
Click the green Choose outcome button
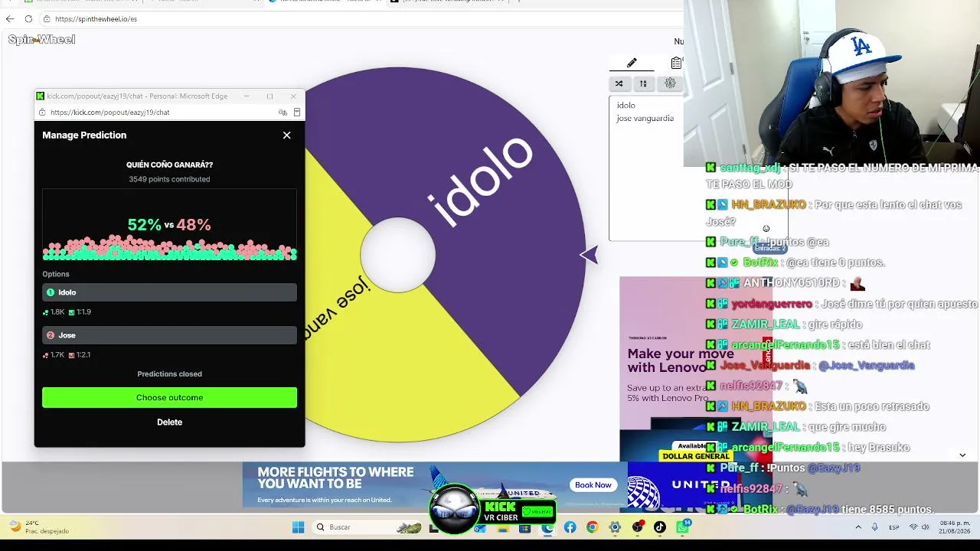pyautogui.click(x=169, y=397)
